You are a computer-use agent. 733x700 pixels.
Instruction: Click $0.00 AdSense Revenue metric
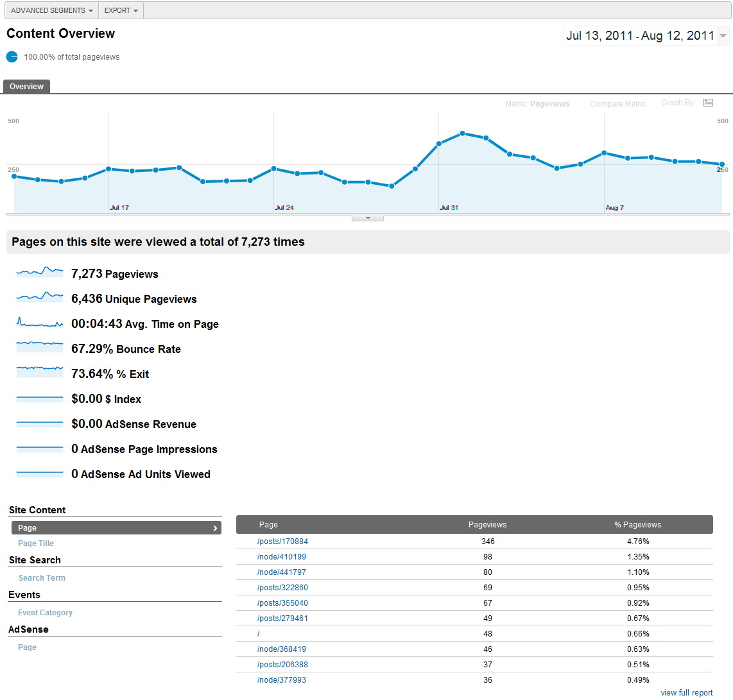click(x=134, y=424)
